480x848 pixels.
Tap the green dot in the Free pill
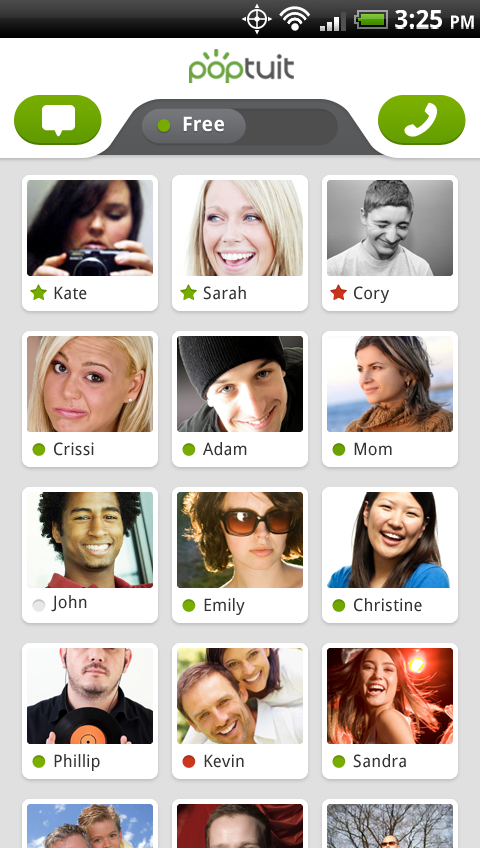tap(164, 126)
